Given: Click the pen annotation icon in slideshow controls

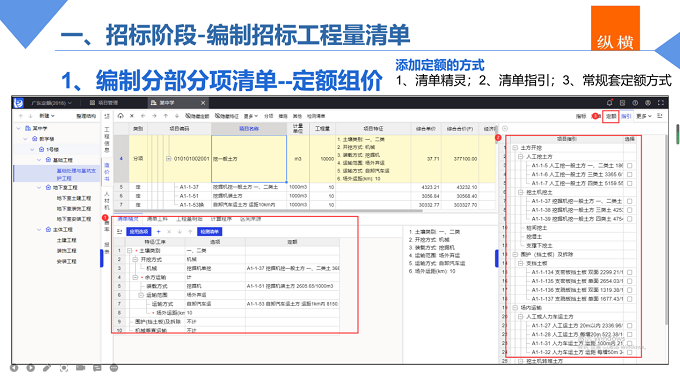Looking at the screenshot, I should click(x=47, y=368).
